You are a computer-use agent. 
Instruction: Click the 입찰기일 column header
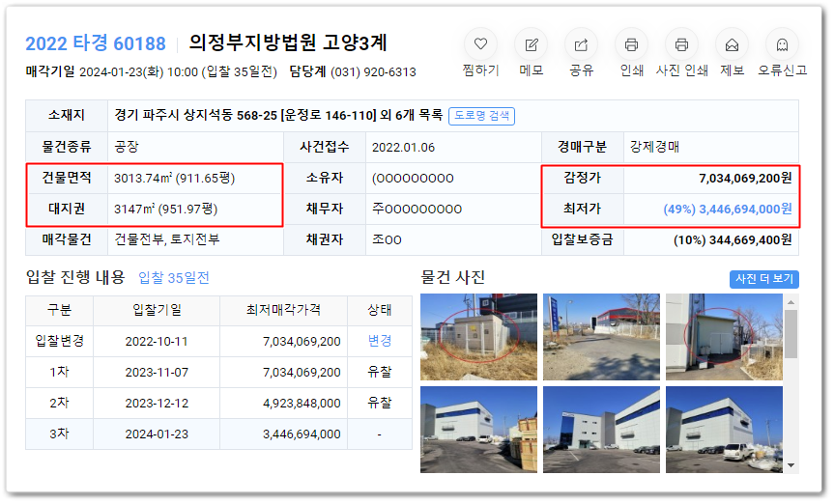tap(157, 310)
